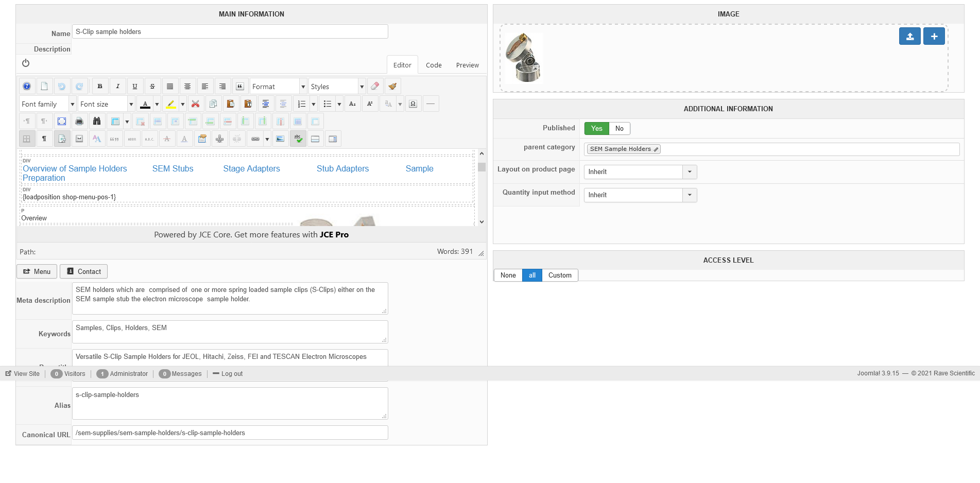Open the Styles dropdown

(337, 87)
